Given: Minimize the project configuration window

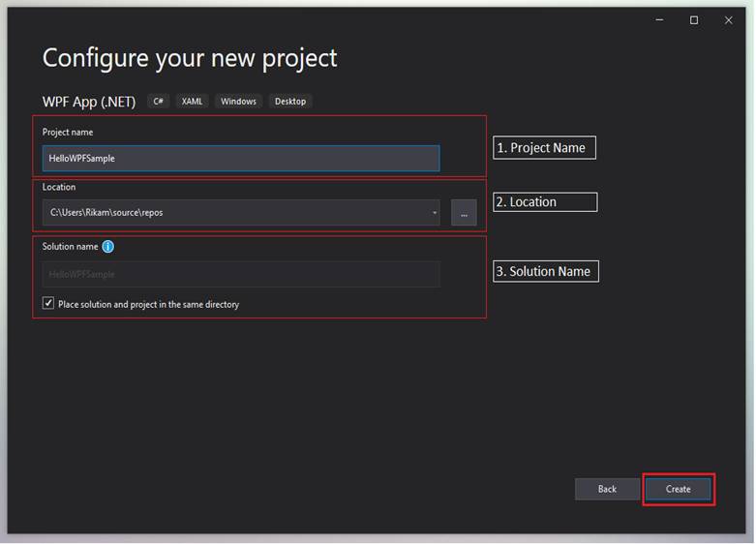Looking at the screenshot, I should tap(658, 20).
